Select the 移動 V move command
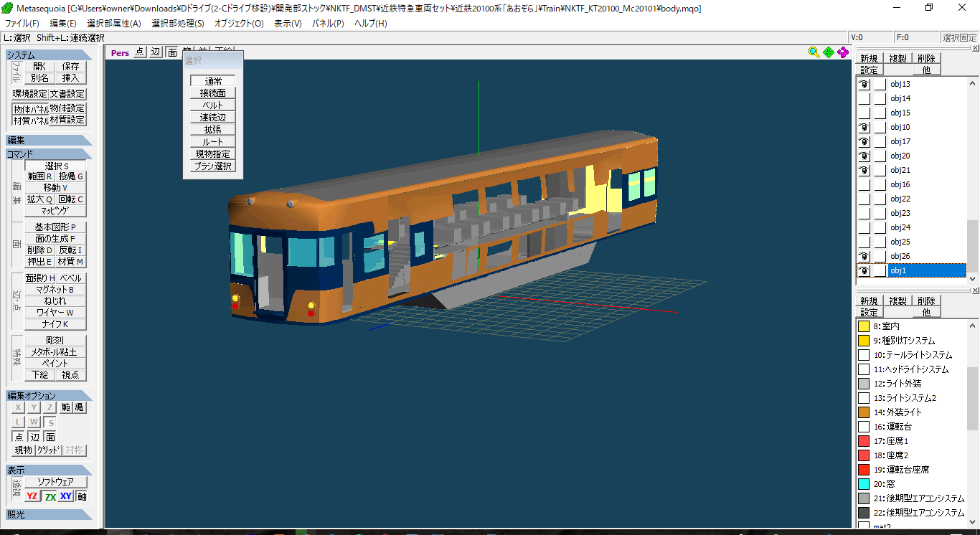 pos(55,188)
